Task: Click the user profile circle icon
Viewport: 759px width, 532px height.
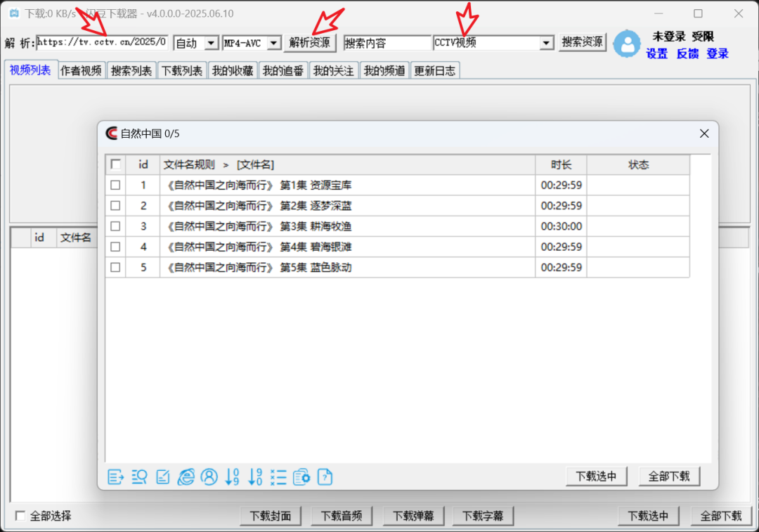Action: 209,477
